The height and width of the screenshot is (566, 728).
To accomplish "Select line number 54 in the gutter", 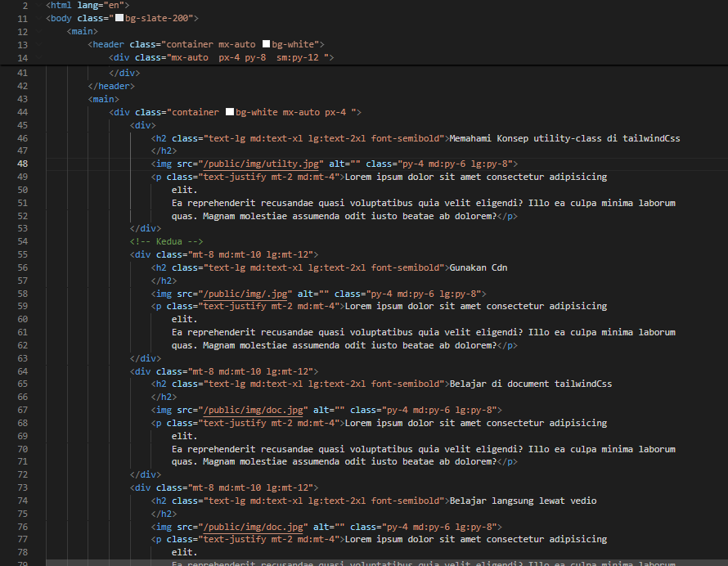I will coord(22,241).
